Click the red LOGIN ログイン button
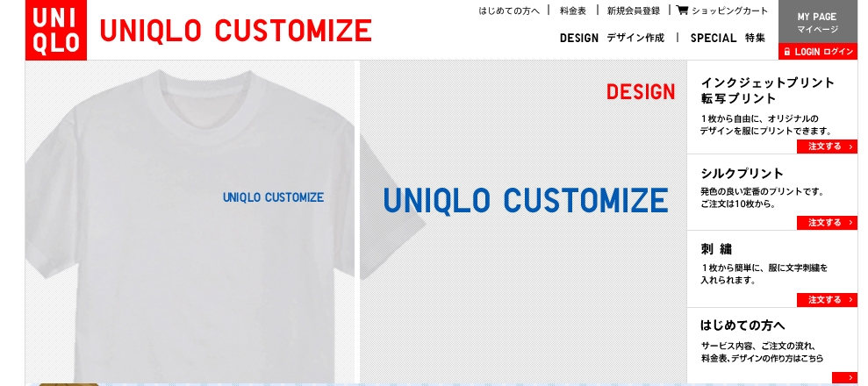868x386 pixels. (817, 52)
